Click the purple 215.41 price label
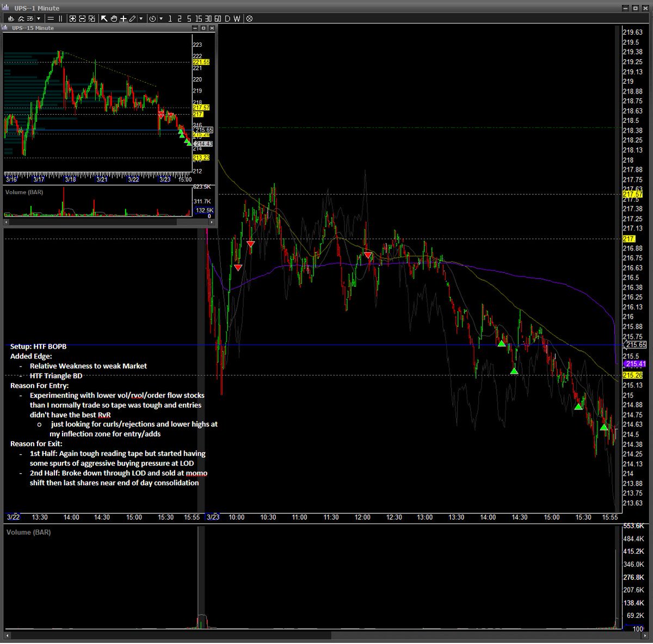 click(x=634, y=364)
